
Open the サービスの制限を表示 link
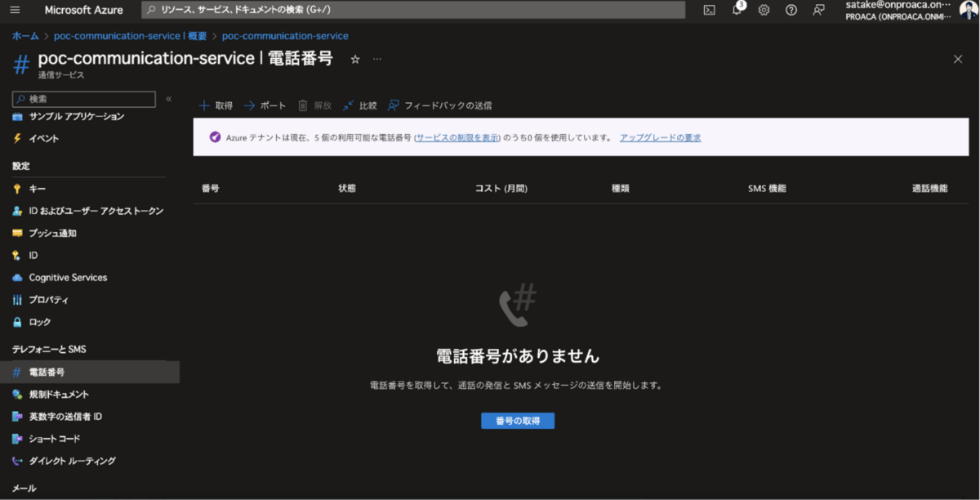457,137
